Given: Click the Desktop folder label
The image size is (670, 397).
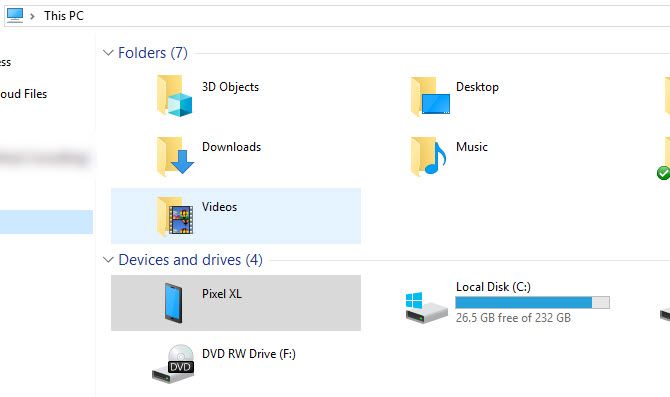Looking at the screenshot, I should click(x=477, y=87).
